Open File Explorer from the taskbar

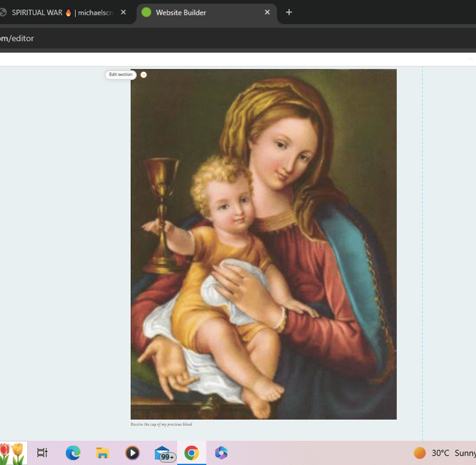(102, 453)
